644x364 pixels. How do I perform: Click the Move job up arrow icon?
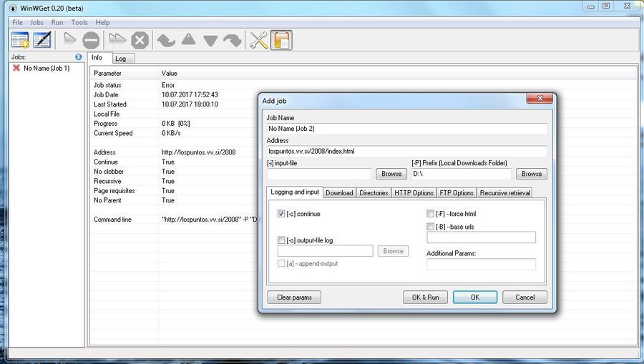click(x=188, y=39)
